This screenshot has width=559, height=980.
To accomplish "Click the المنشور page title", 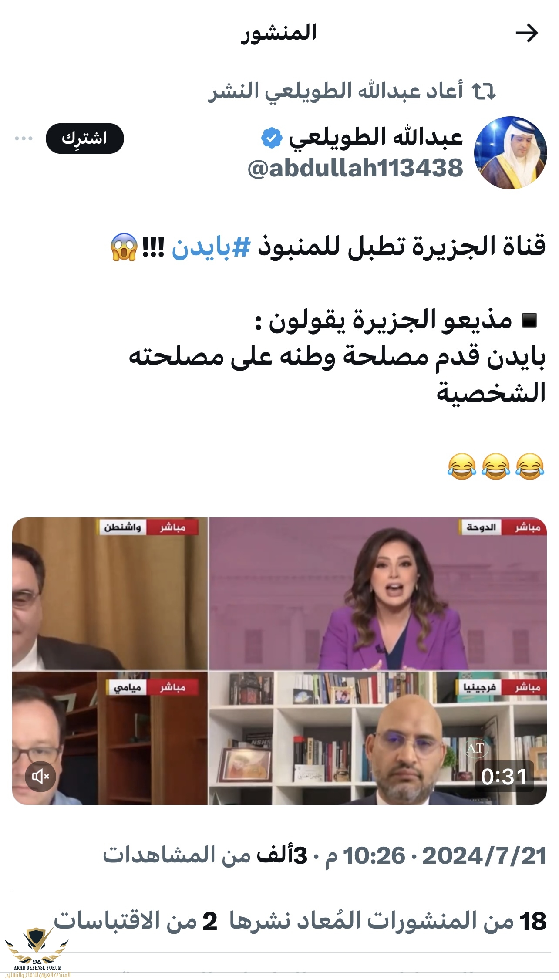I will coord(279,33).
